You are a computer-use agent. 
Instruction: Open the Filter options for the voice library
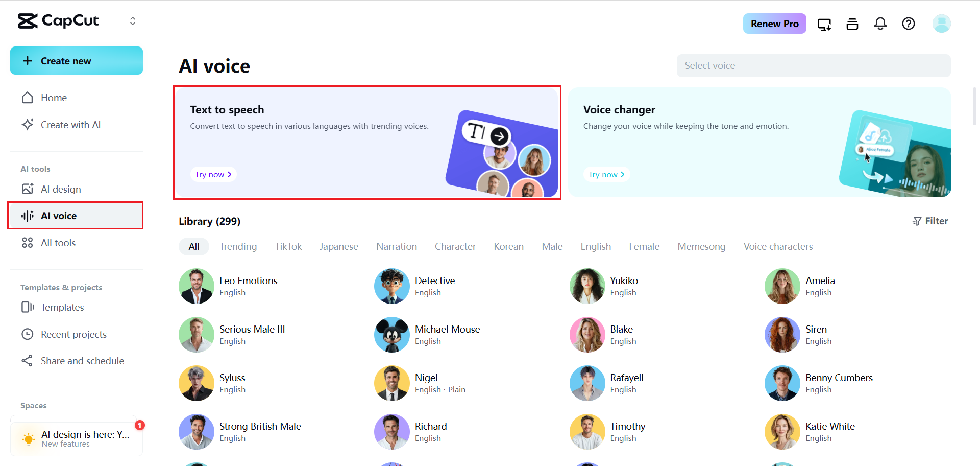pyautogui.click(x=930, y=221)
